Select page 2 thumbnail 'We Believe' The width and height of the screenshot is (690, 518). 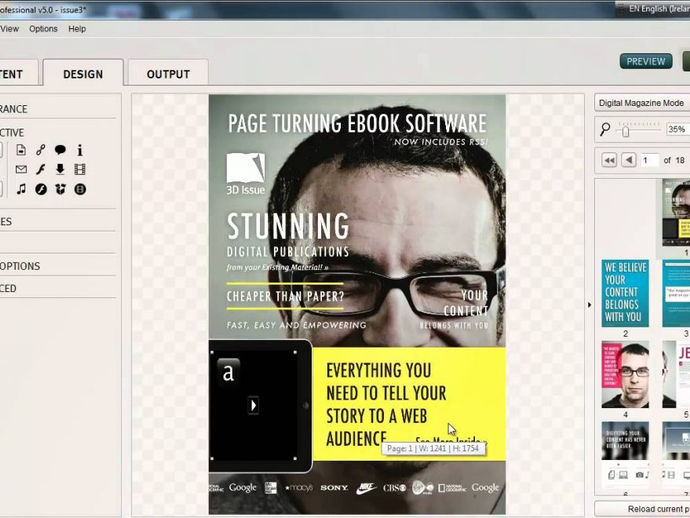(x=625, y=293)
